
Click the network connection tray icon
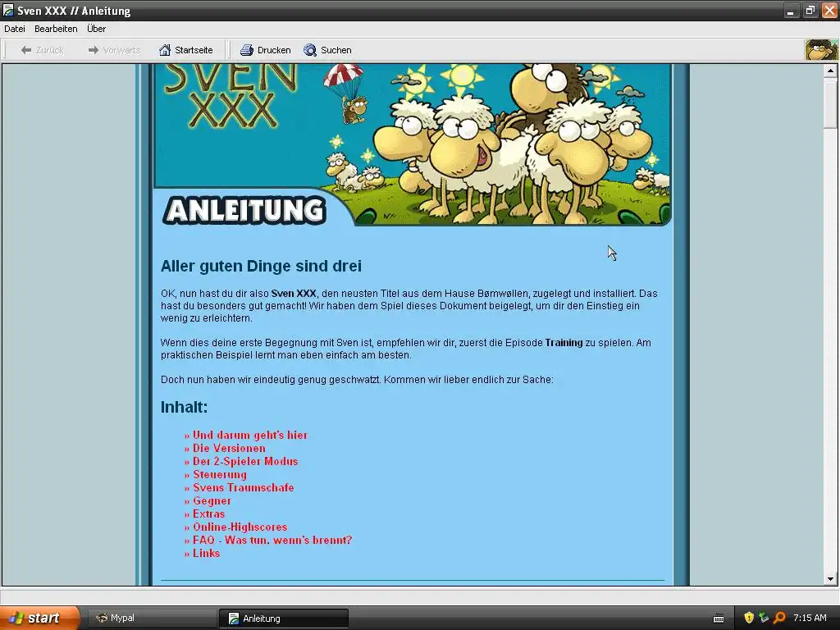[x=764, y=618]
